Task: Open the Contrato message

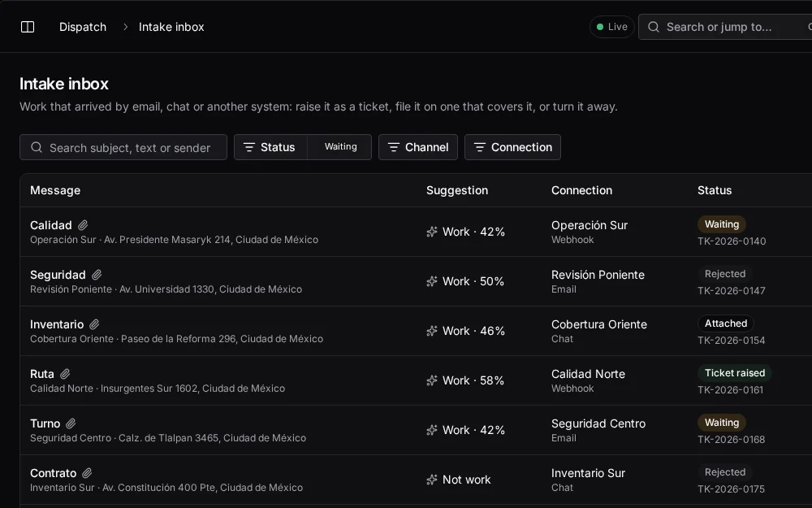Action: coord(54,473)
